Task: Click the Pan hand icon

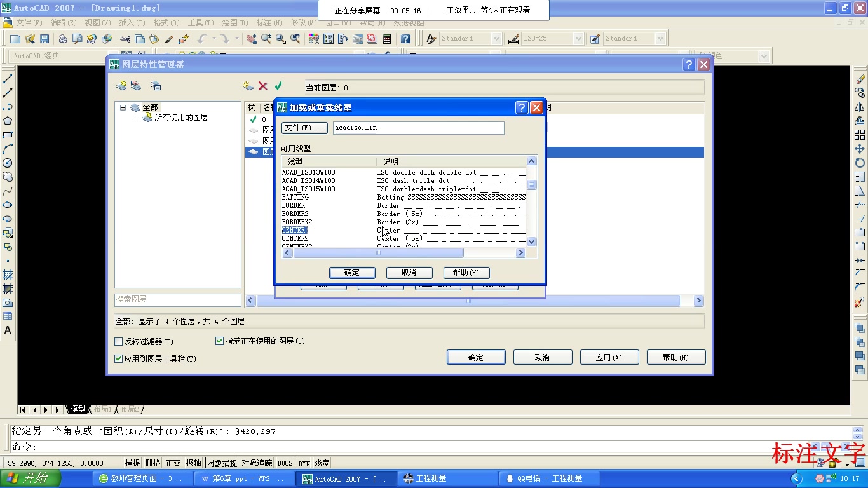Action: coord(252,39)
